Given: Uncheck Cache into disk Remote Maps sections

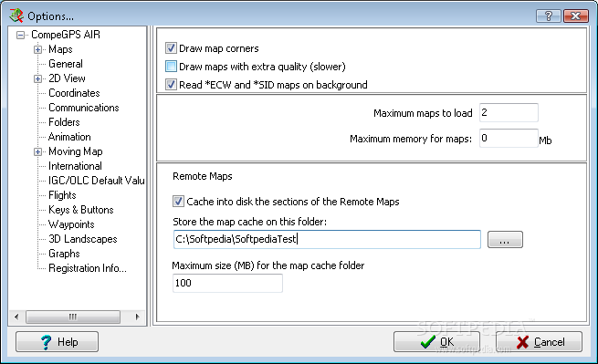Looking at the screenshot, I should [x=178, y=202].
